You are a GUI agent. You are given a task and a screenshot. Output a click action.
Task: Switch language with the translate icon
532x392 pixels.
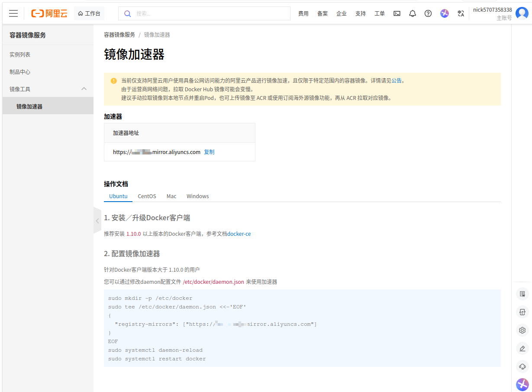pos(461,13)
